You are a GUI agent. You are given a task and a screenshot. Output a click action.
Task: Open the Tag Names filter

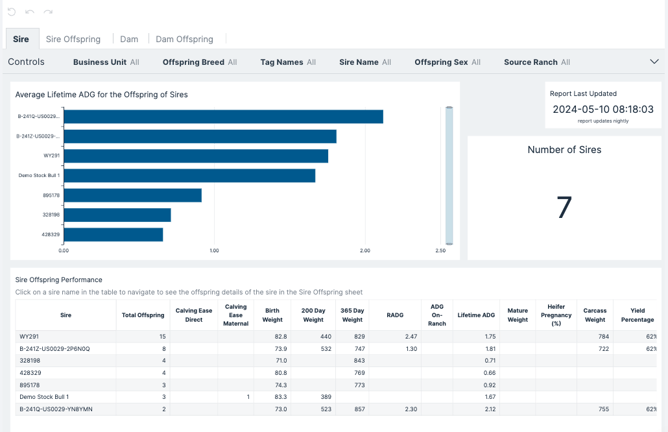288,62
